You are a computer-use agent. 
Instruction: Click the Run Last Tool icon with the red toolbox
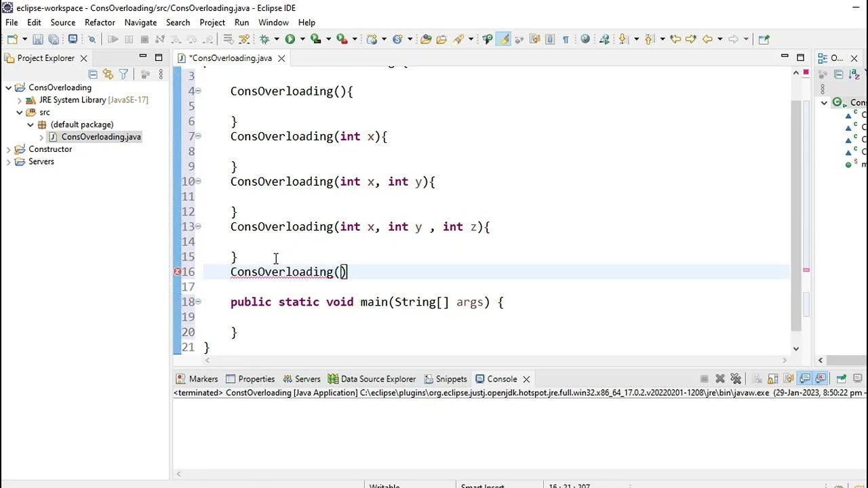342,39
